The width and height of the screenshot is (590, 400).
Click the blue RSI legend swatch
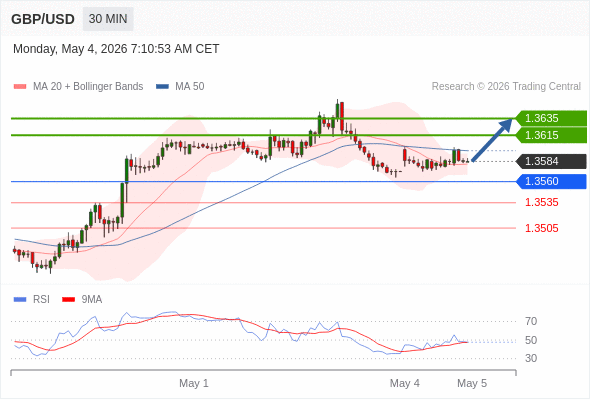click(x=20, y=300)
